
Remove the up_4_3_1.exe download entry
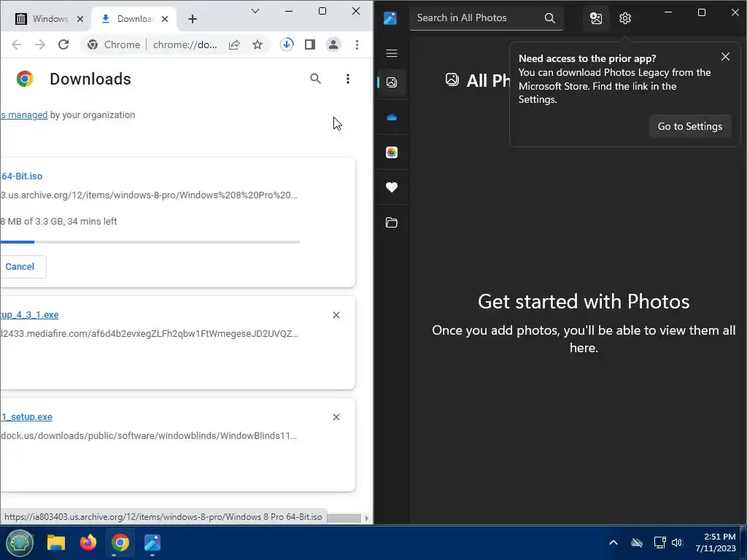tap(336, 315)
